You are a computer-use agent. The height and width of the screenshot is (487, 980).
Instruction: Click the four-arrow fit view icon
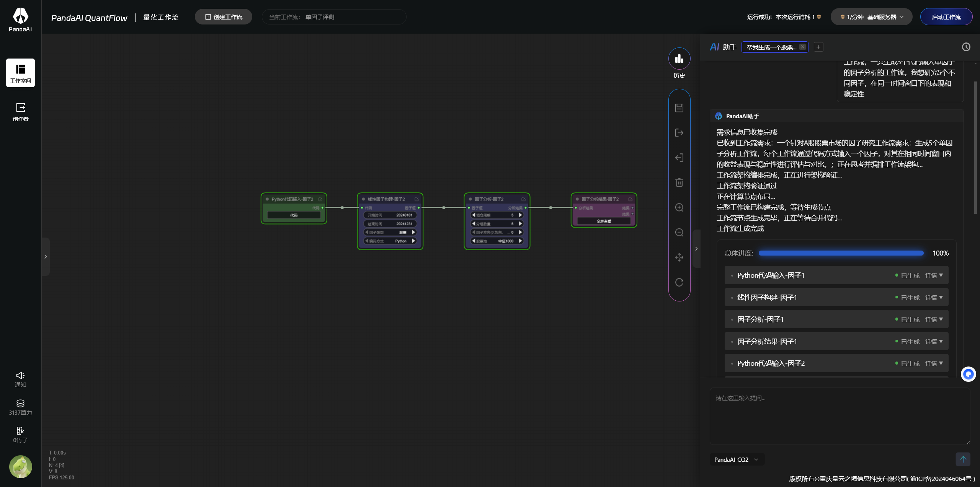[x=679, y=257]
